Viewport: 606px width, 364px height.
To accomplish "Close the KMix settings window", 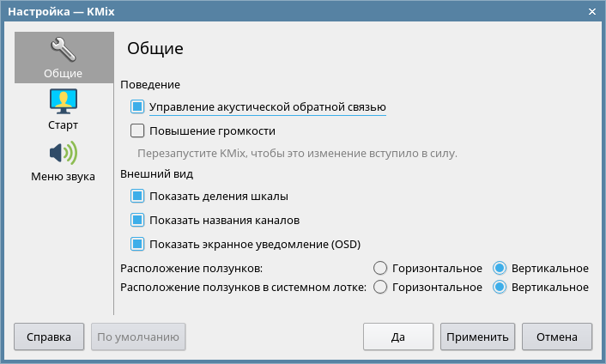I will tap(593, 9).
